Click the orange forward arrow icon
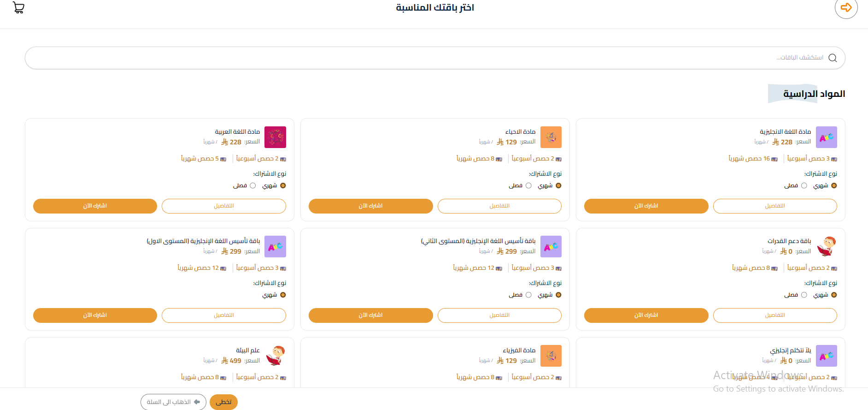The width and height of the screenshot is (868, 410). point(846,8)
